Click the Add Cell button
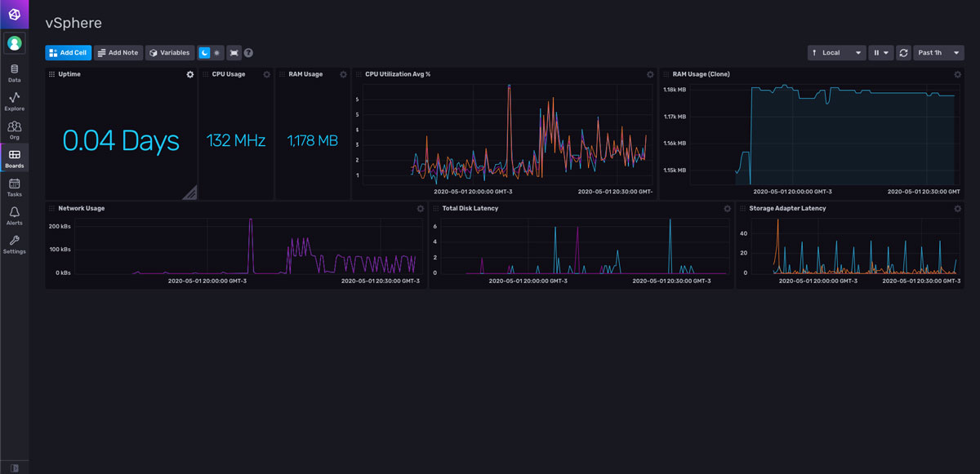The height and width of the screenshot is (474, 980). 68,52
